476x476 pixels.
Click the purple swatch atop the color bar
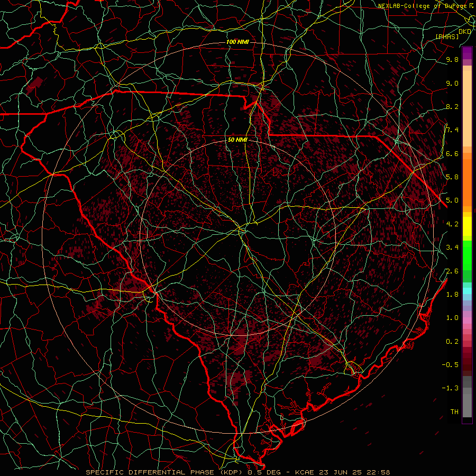click(x=467, y=53)
